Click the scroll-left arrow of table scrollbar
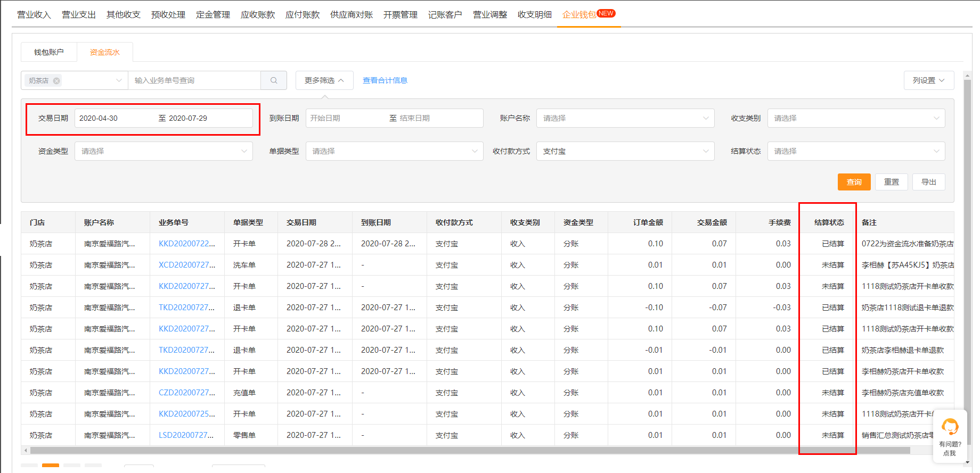 tap(26, 451)
